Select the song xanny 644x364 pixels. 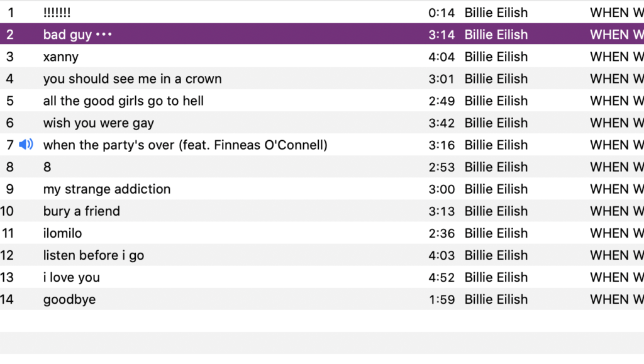[61, 57]
